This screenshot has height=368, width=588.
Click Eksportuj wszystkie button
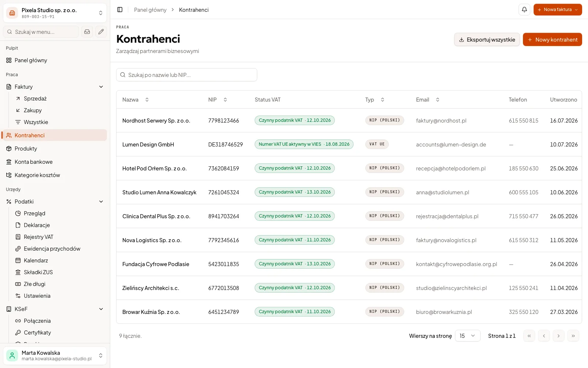pos(487,39)
